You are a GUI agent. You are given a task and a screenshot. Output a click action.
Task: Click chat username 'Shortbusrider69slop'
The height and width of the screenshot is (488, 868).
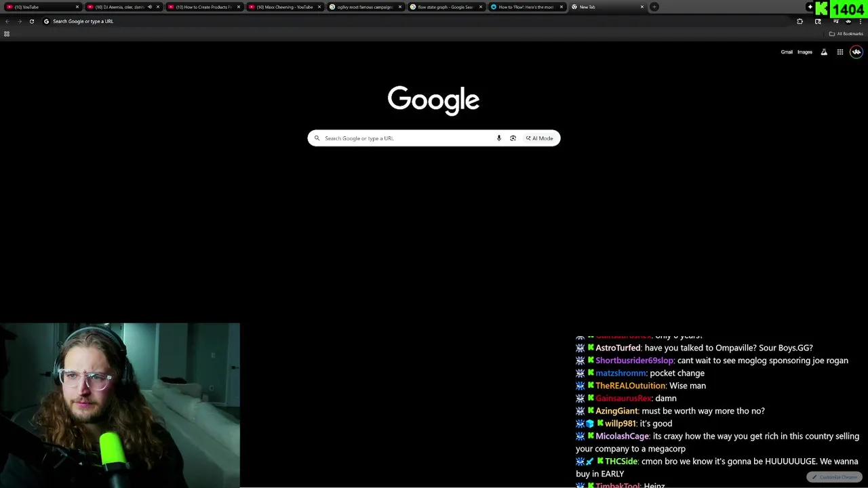[635, 361]
